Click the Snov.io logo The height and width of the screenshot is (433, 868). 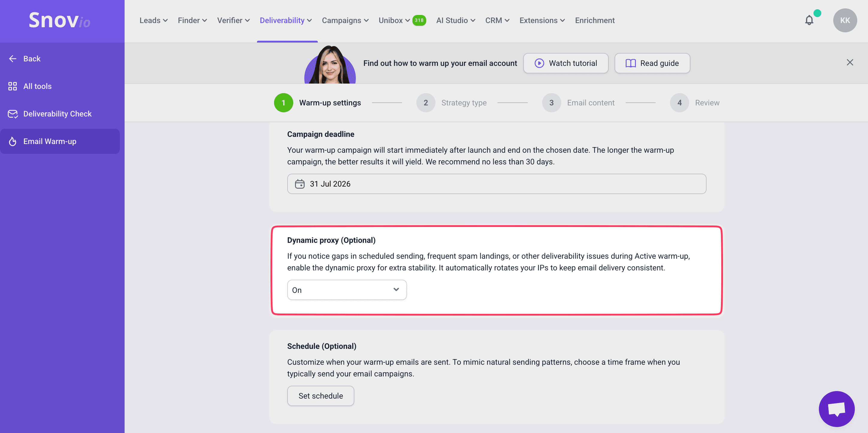pos(60,20)
